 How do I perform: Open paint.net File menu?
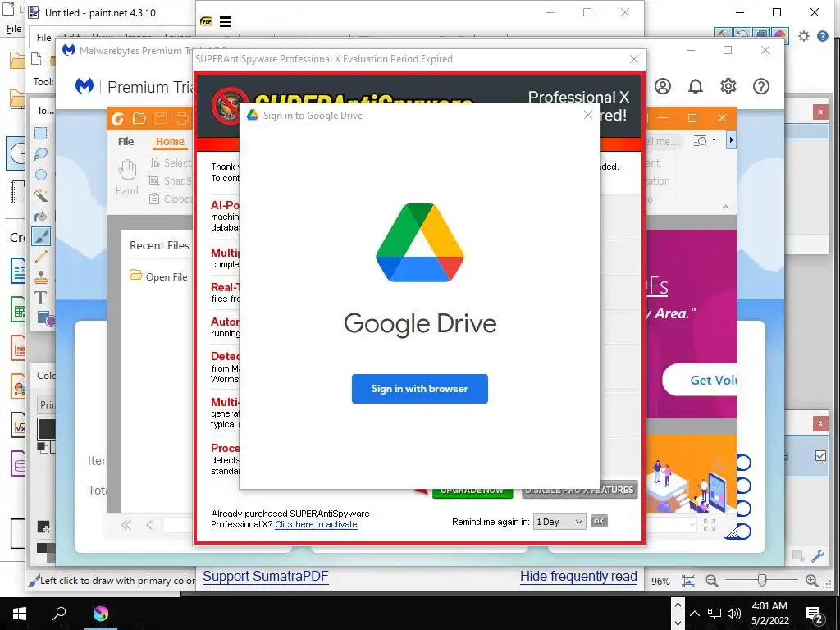(44, 37)
